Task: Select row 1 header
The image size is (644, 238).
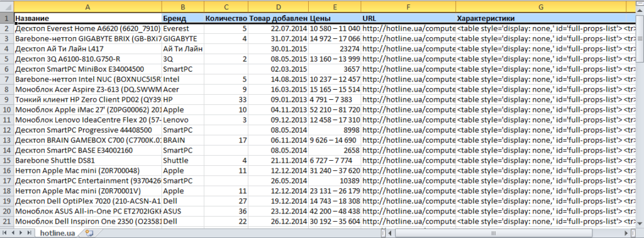Action: point(6,18)
